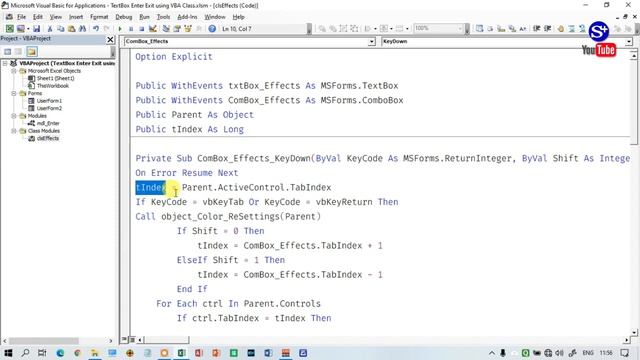Open the Insert menu
640x360 pixels.
point(76,17)
